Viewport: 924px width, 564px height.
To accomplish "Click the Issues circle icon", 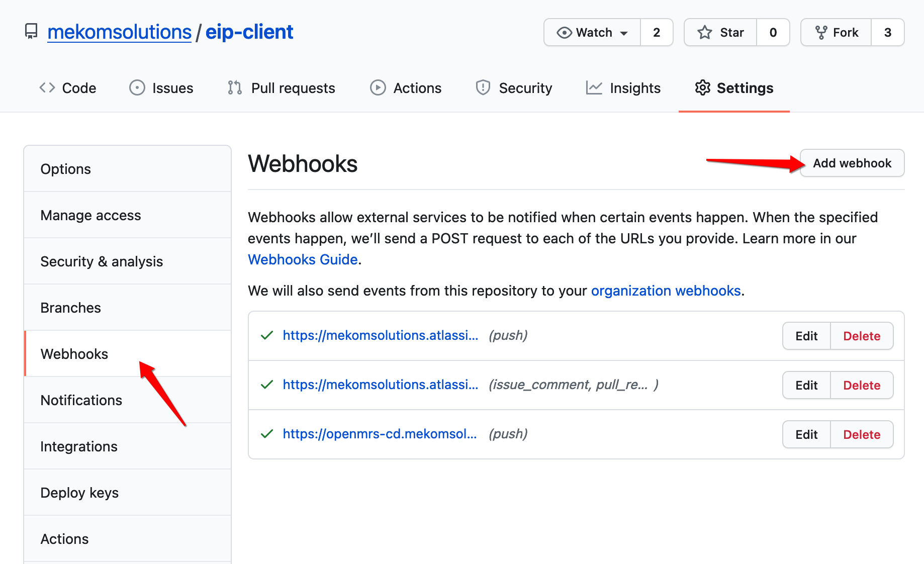I will (137, 87).
